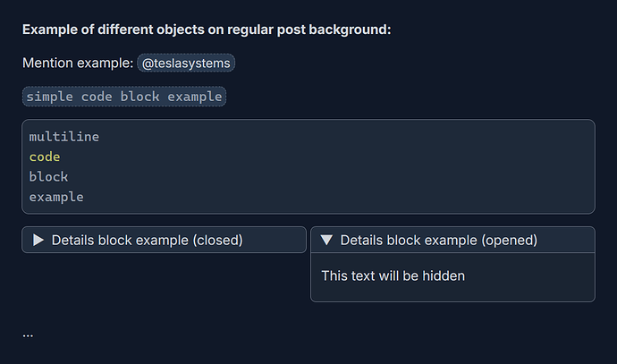Expand the closed details block triangle
This screenshot has height=364, width=617.
[x=38, y=240]
